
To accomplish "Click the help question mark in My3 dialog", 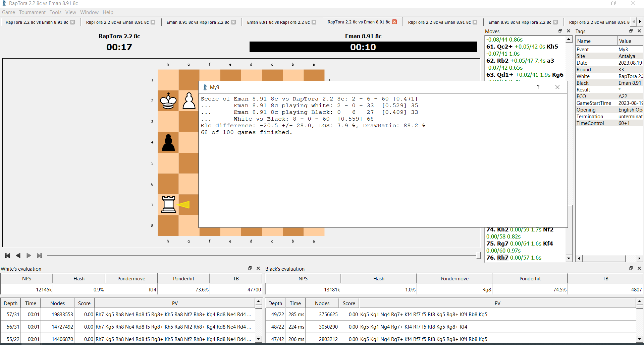I will (x=538, y=87).
